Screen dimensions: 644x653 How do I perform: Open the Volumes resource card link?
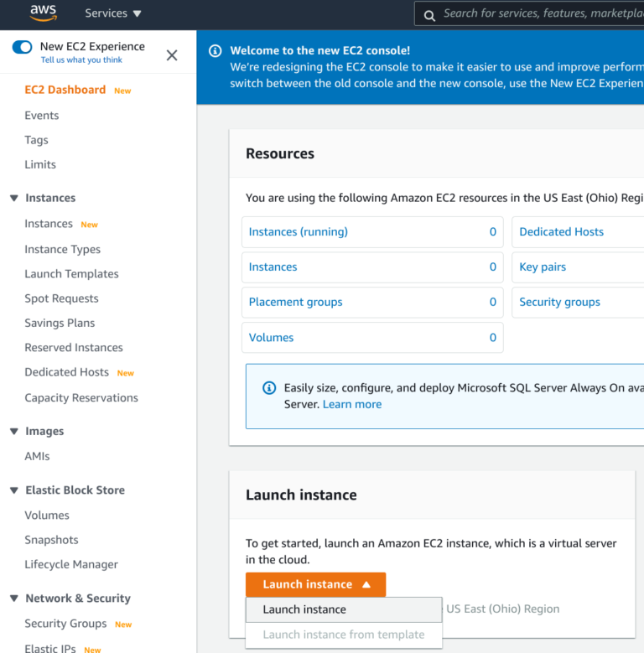click(271, 338)
